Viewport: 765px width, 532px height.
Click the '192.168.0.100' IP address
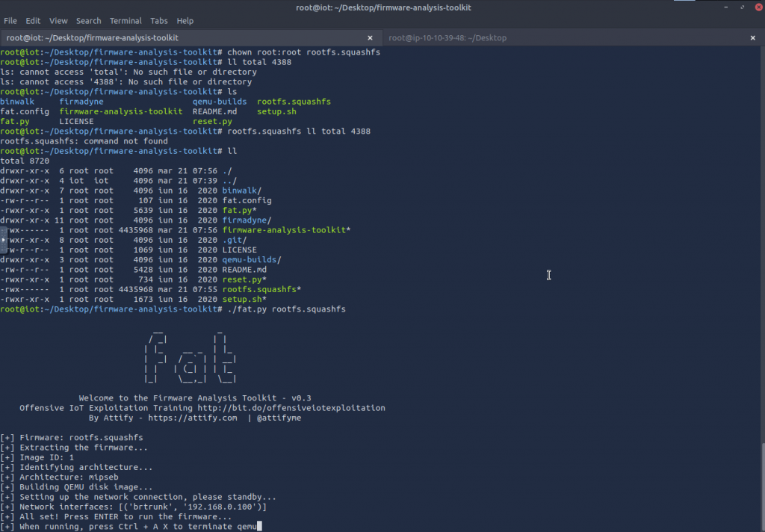(x=220, y=507)
